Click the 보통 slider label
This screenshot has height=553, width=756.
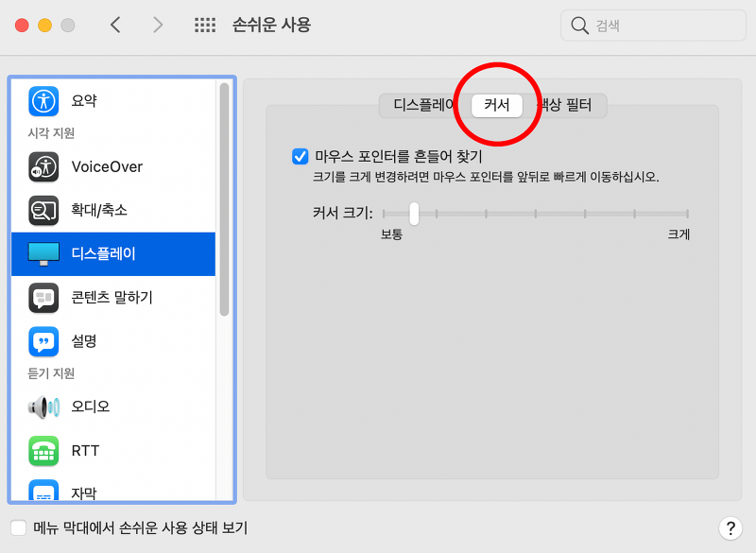(x=391, y=234)
